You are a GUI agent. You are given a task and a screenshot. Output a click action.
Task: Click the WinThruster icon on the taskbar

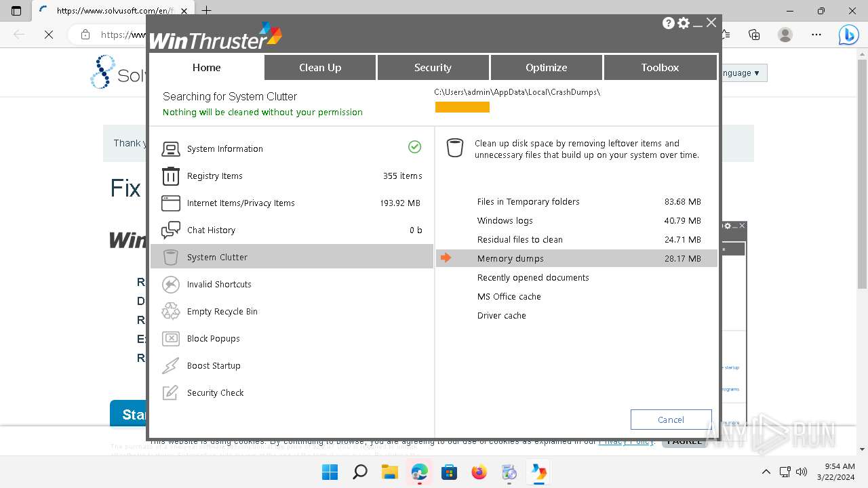[x=539, y=472]
